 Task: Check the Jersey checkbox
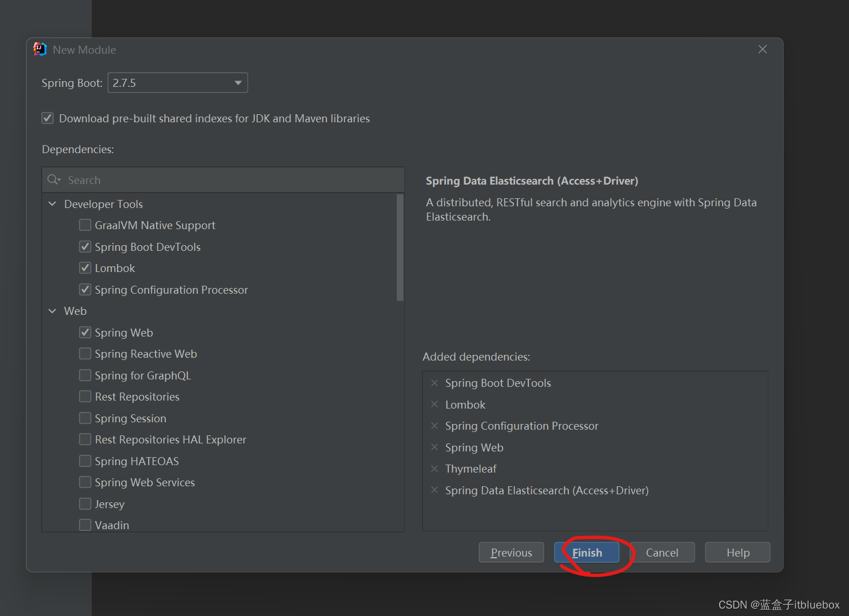click(x=85, y=504)
